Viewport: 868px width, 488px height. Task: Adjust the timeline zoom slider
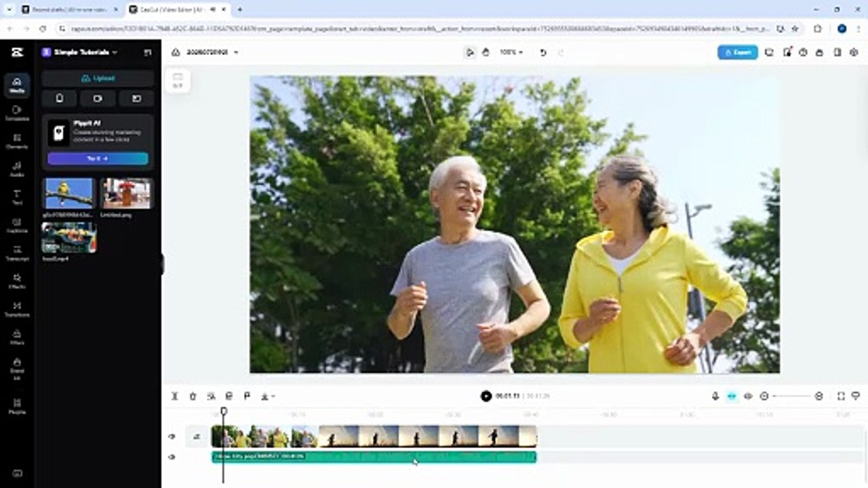tap(791, 396)
